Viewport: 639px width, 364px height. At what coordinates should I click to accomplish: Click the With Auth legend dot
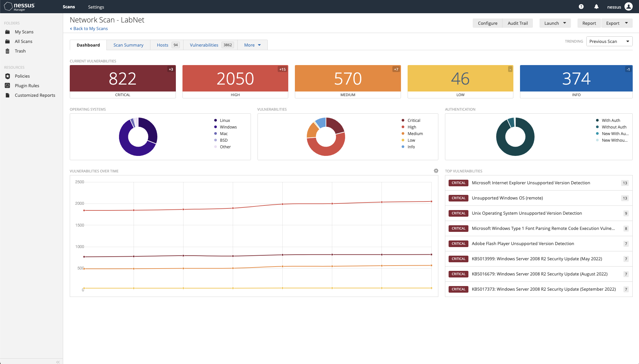(597, 120)
